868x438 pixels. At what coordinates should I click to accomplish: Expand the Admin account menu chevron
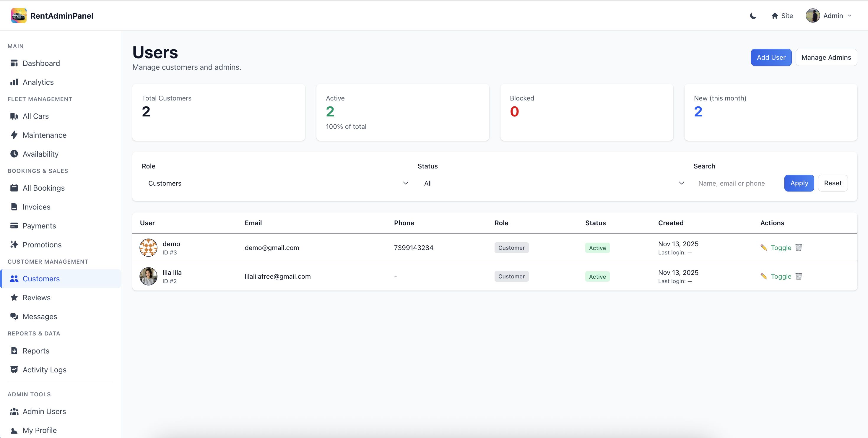point(849,15)
